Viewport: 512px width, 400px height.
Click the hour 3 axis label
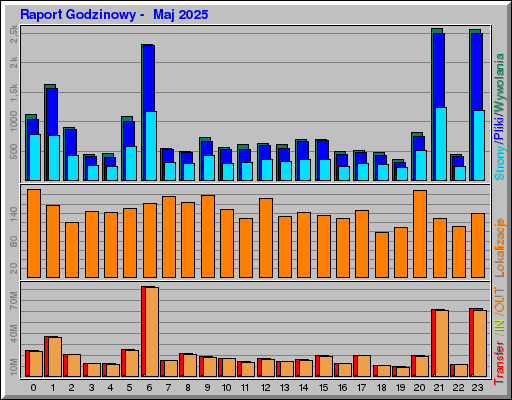pyautogui.click(x=91, y=388)
